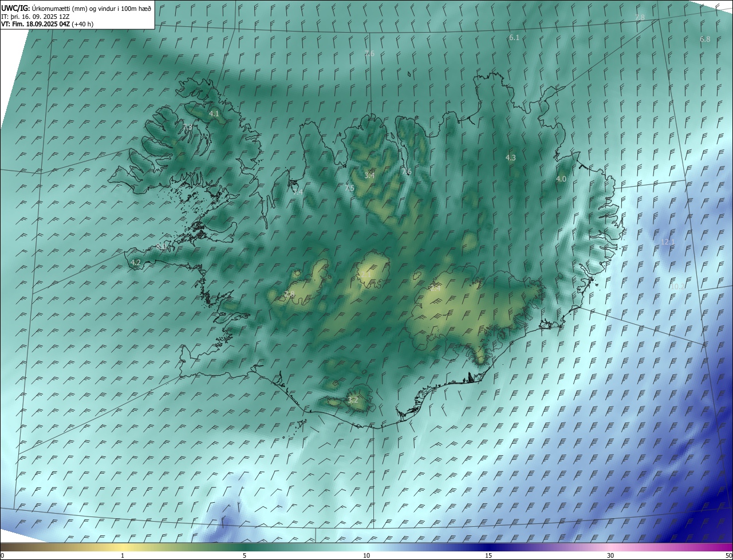The image size is (733, 560).
Task: Click the 7.4 value label
Action: pos(298,192)
